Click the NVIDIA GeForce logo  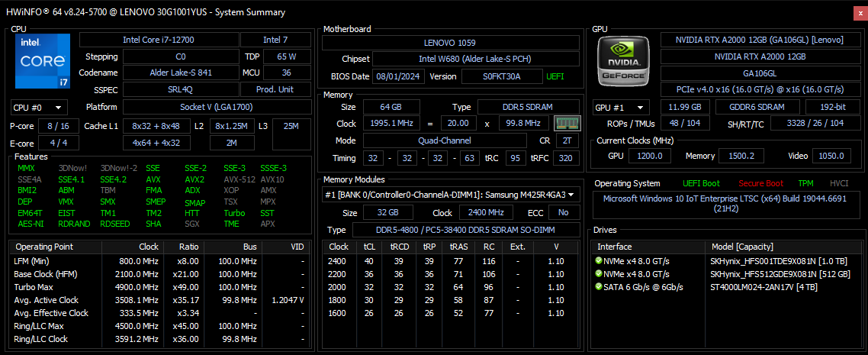623,61
